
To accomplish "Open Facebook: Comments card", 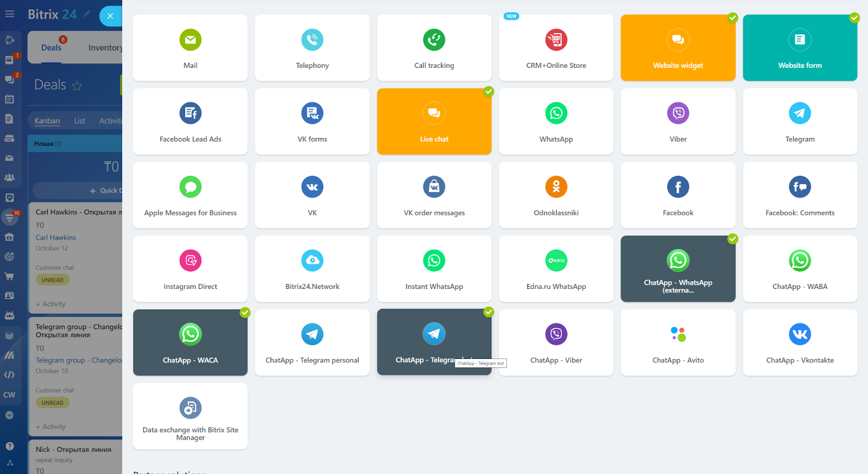I will [x=800, y=195].
